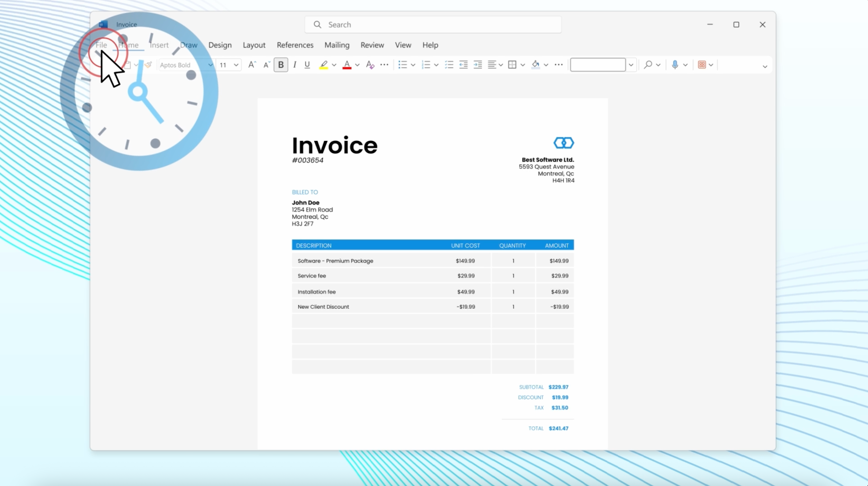This screenshot has width=868, height=486.
Task: Open the Review tab
Action: tap(372, 45)
